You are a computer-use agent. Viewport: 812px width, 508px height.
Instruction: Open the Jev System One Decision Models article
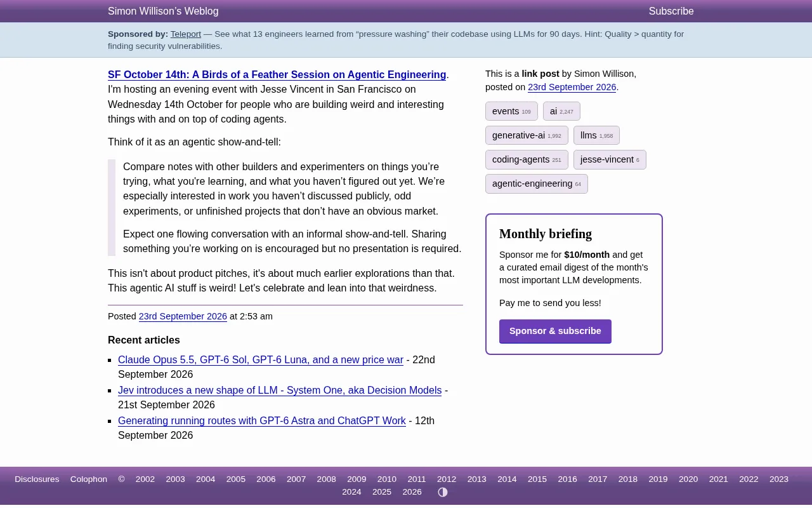280,391
